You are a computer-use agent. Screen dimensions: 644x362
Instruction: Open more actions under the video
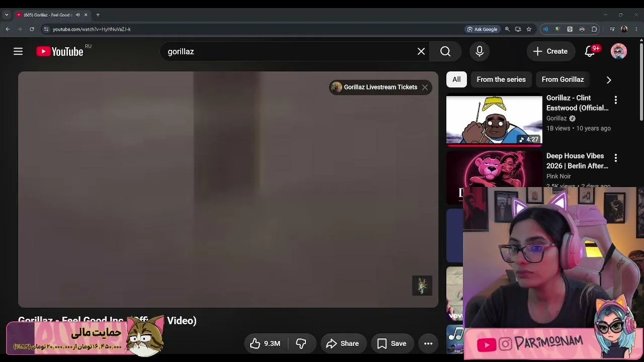[x=428, y=343]
